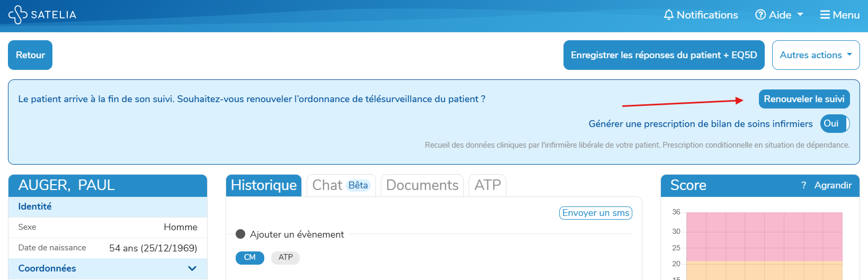868x280 pixels.
Task: Expand the Aide dropdown arrow
Action: coord(800,15)
